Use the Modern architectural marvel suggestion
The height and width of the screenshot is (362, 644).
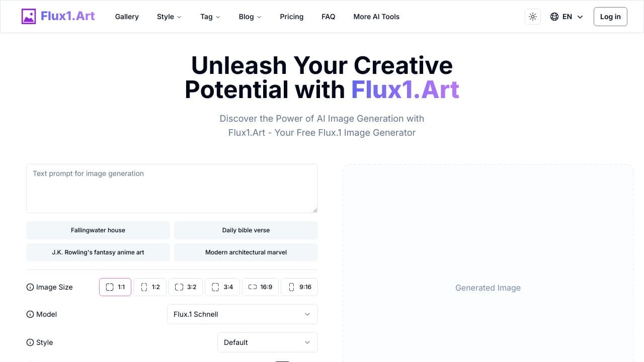(x=246, y=252)
